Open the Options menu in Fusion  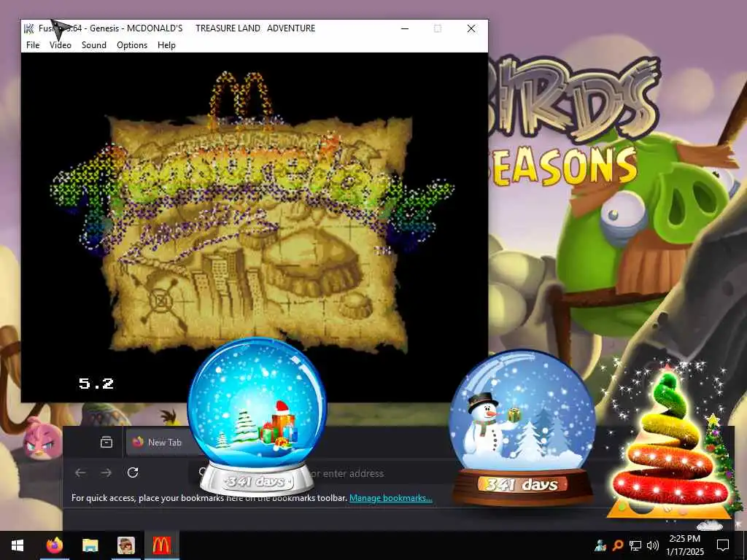pyautogui.click(x=132, y=45)
